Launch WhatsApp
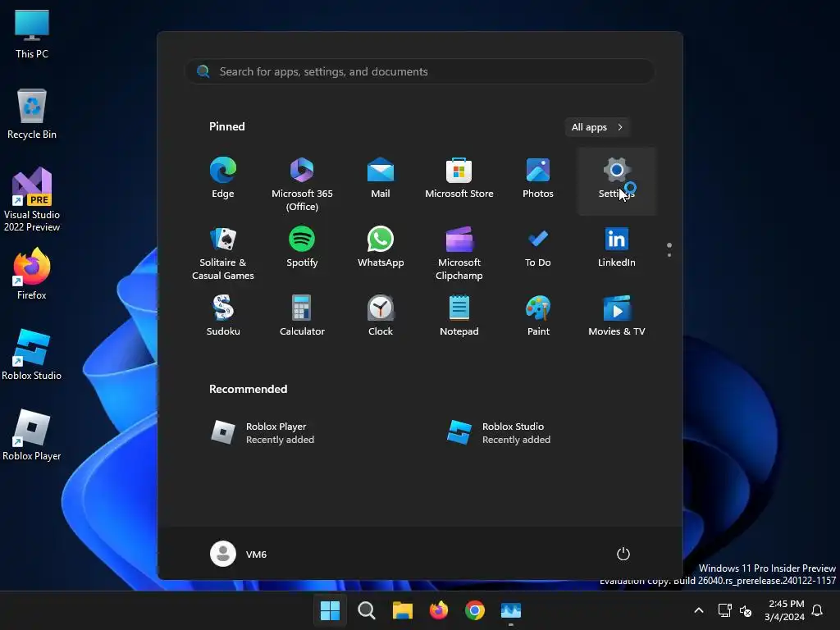Viewport: 840px width, 630px height. pos(381,247)
